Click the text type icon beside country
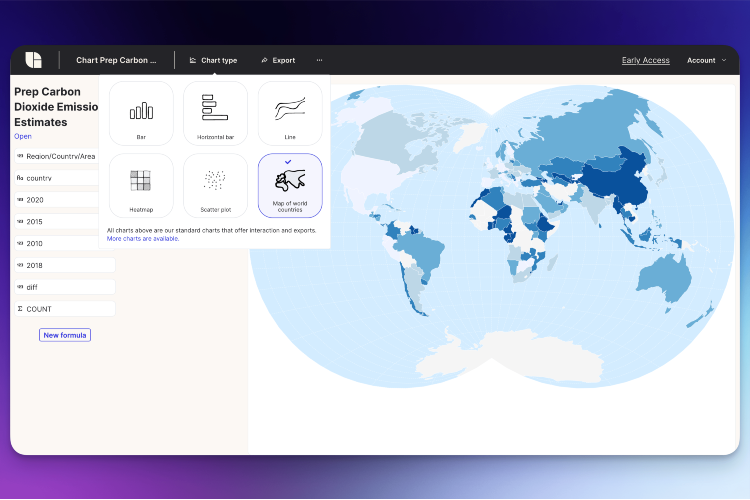The width and height of the screenshot is (750, 500). [20, 178]
